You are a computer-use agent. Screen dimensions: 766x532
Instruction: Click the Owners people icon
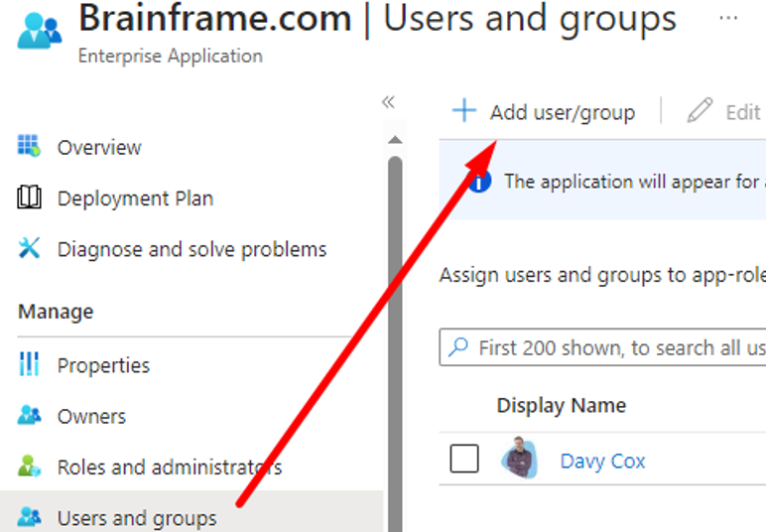click(29, 416)
